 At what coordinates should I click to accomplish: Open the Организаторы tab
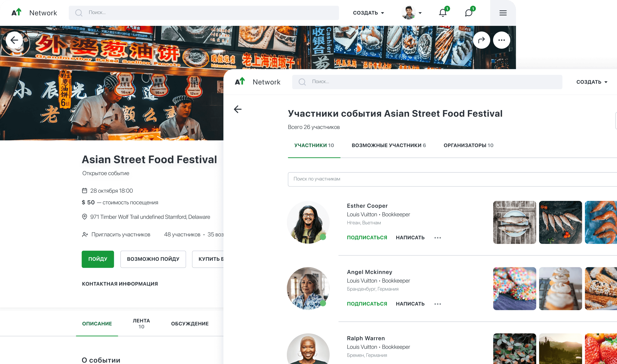468,145
